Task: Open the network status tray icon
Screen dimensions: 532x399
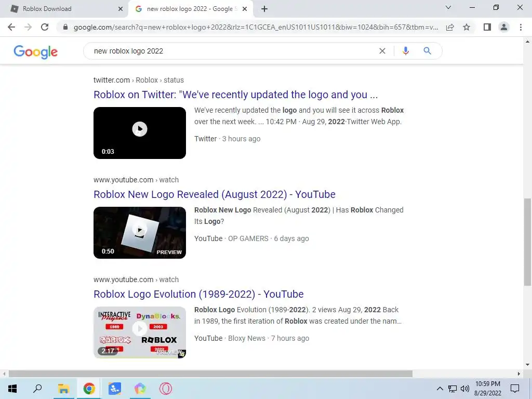Action: click(x=453, y=389)
